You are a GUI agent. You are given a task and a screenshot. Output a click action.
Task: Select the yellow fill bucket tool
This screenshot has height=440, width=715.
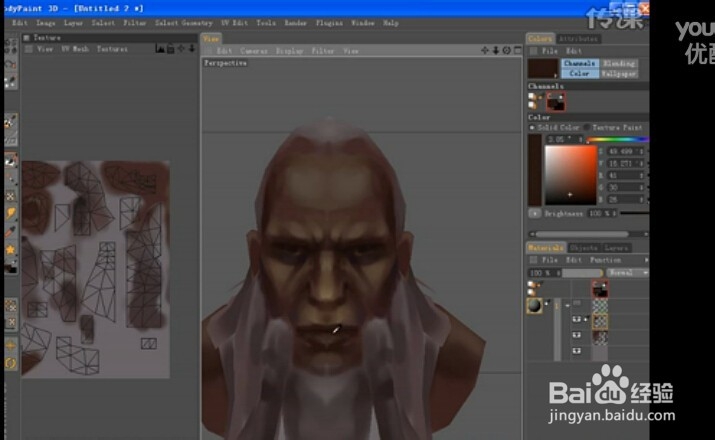[x=10, y=213]
